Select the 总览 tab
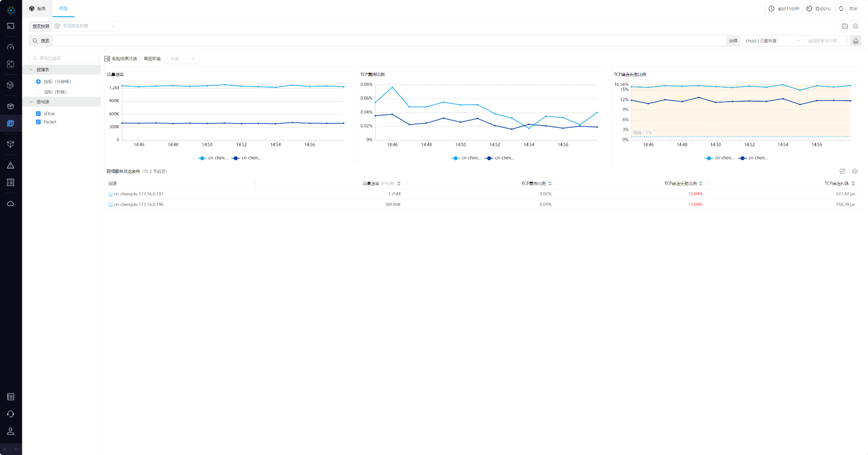This screenshot has width=868, height=455. pos(64,9)
